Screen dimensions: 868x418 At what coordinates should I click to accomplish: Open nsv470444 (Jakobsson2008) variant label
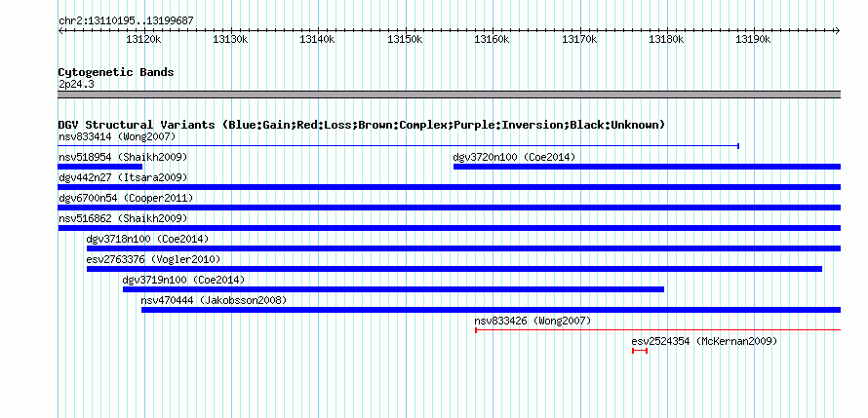[x=214, y=300]
